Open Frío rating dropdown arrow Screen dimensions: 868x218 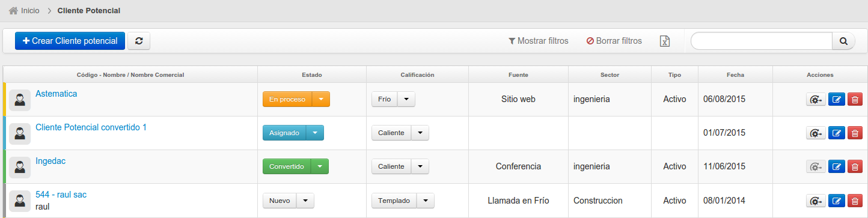click(x=406, y=100)
